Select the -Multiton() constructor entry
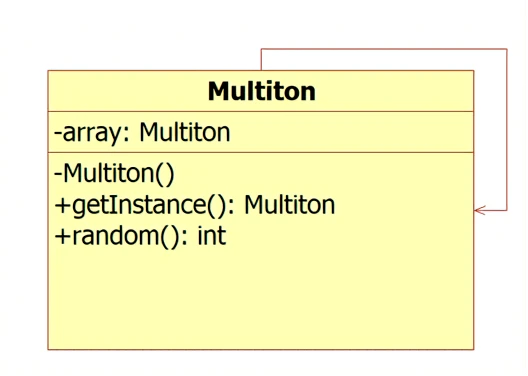Image resolution: width=528 pixels, height=376 pixels. point(114,174)
